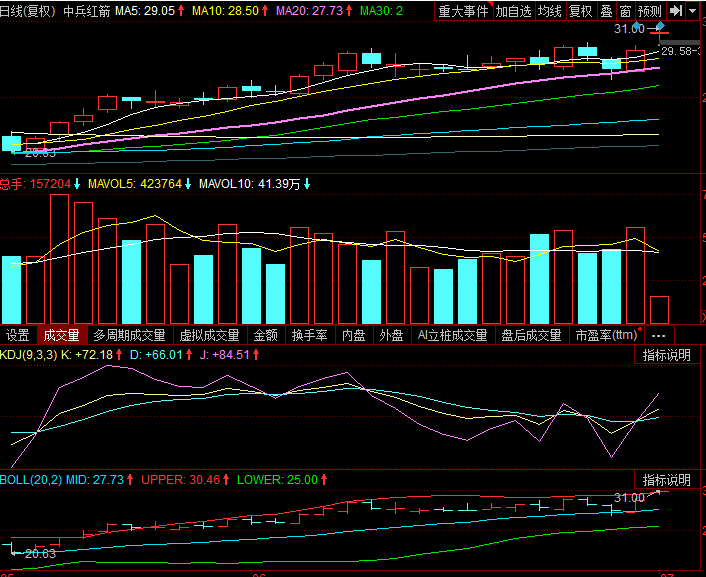
Task: Click 指标说明 beside the KDJ indicator
Action: tap(666, 355)
